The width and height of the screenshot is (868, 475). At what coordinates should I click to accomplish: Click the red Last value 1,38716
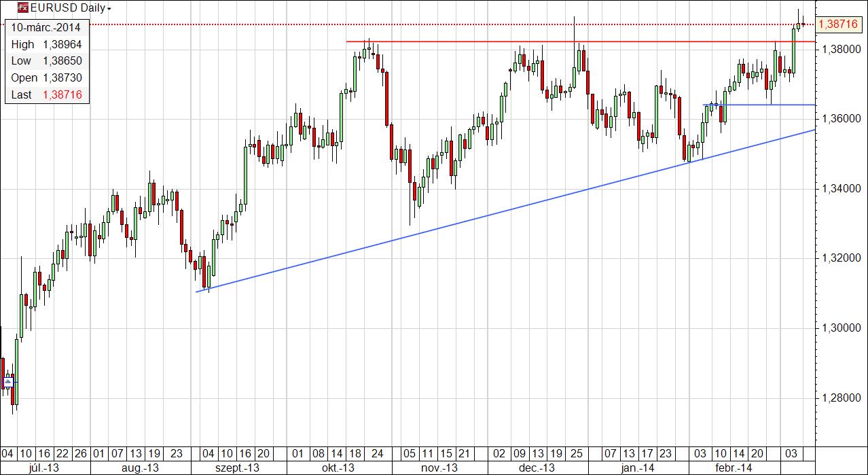coord(62,95)
